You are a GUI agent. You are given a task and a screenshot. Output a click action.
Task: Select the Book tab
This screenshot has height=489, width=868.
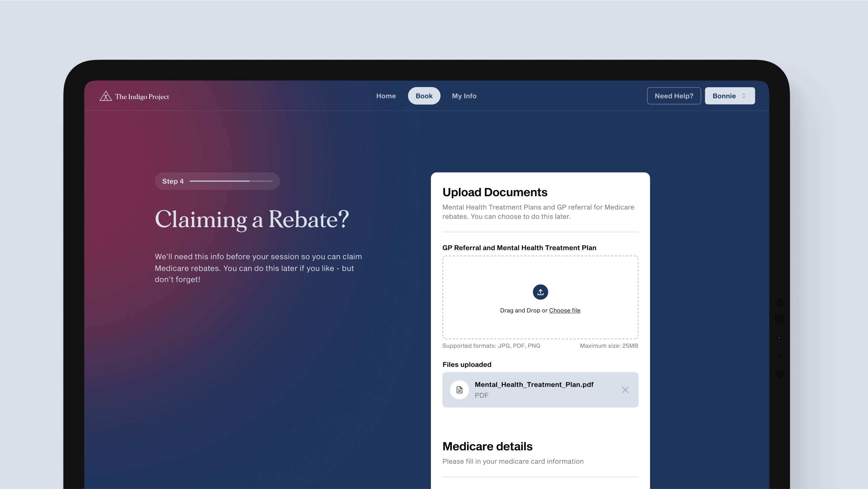[x=424, y=96]
